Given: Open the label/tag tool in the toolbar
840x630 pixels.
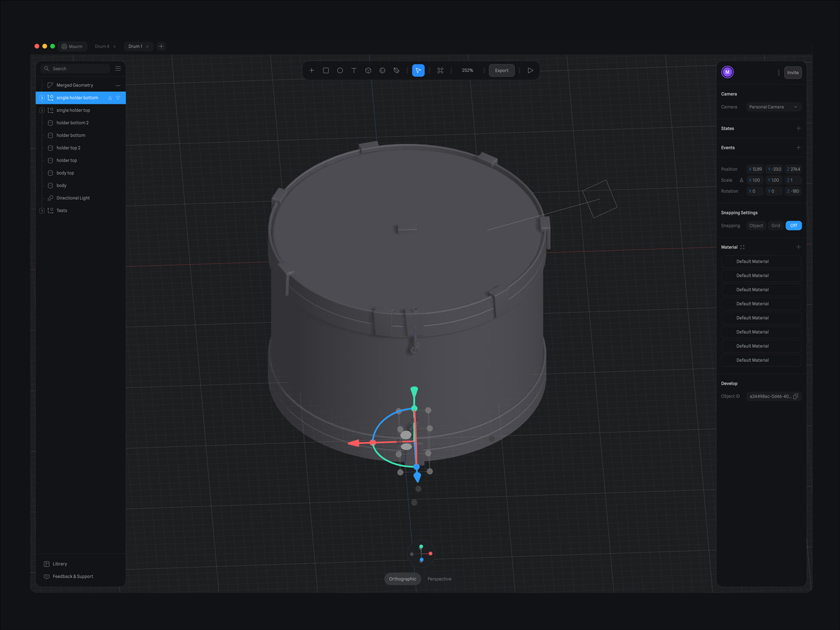Looking at the screenshot, I should pyautogui.click(x=396, y=70).
